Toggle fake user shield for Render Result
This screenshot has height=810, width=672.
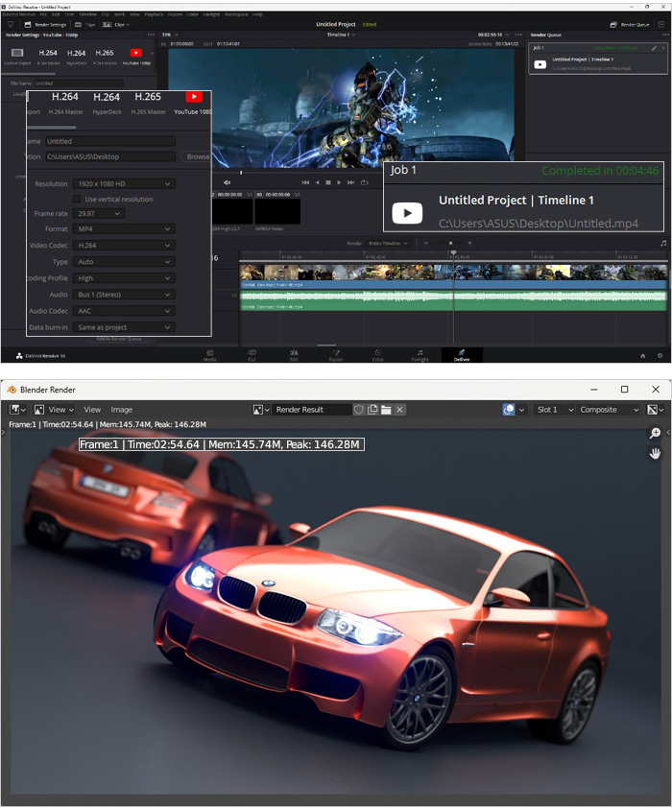pos(359,410)
